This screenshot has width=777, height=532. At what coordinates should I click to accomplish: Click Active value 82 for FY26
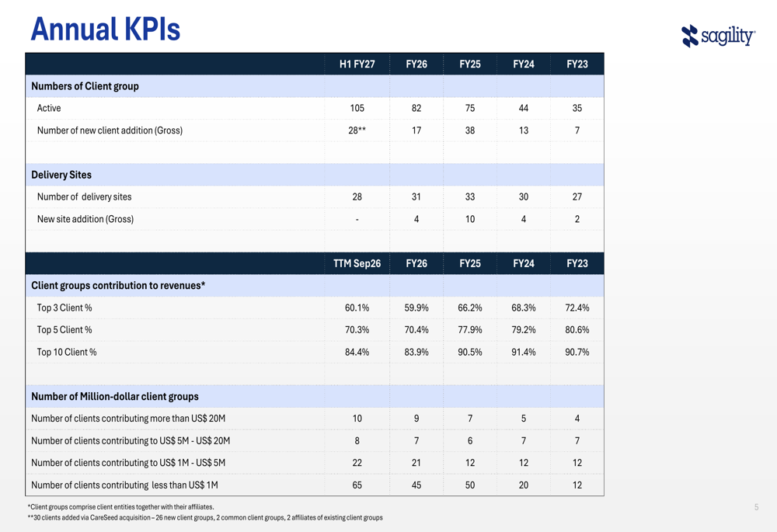point(416,108)
